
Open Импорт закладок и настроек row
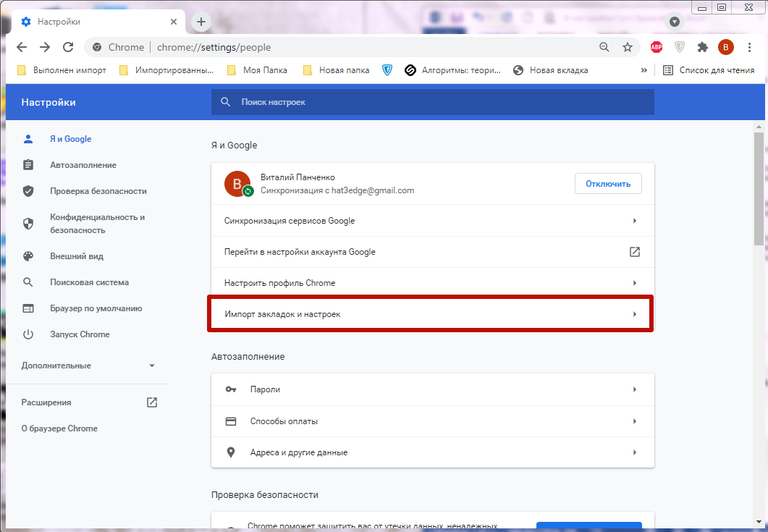(431, 314)
